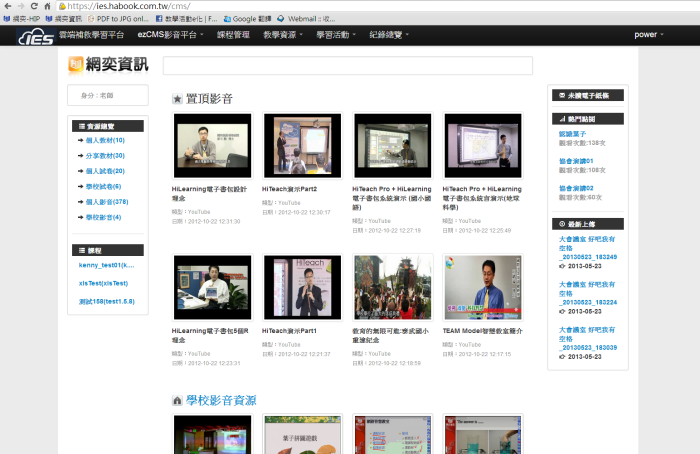The height and width of the screenshot is (454, 700).
Task: Click the clock icon in latest uploads header
Action: pyautogui.click(x=562, y=224)
